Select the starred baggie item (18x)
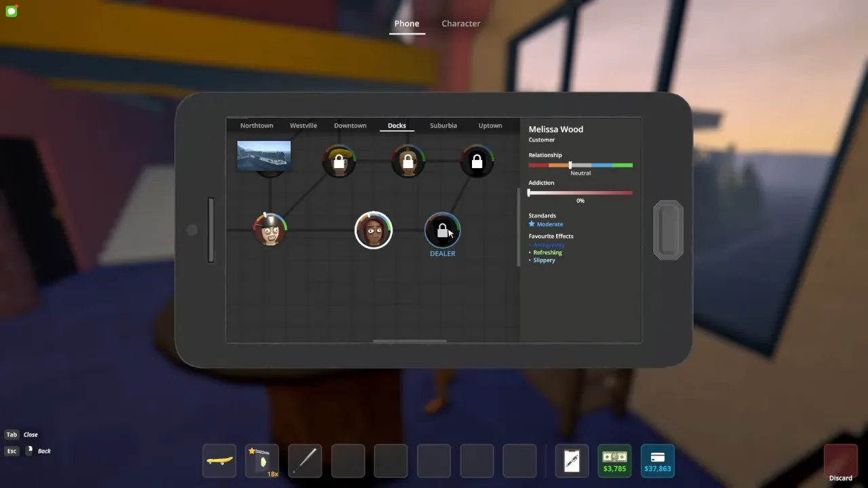Viewport: 868px width, 488px height. [262, 461]
